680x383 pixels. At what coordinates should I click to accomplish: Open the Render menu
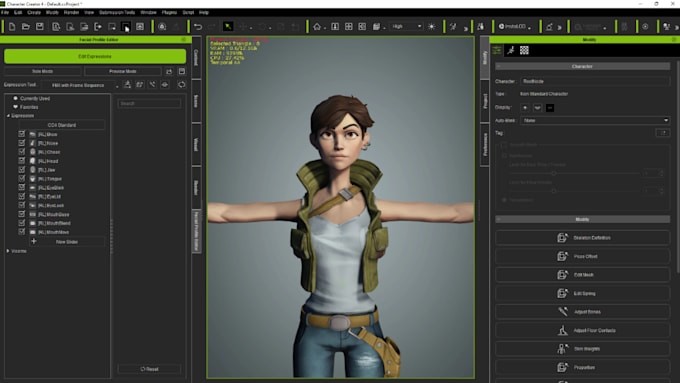72,13
